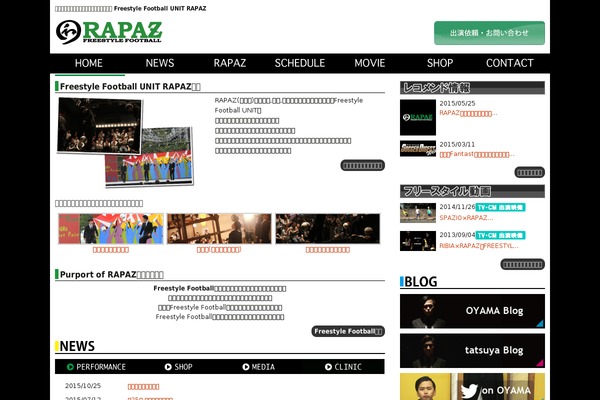This screenshot has height=400, width=600.
Task: Click the arrow icon beside CLINIC
Action: point(328,367)
